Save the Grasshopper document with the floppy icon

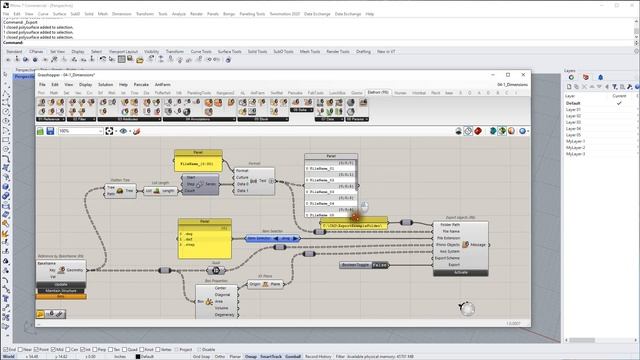point(50,131)
